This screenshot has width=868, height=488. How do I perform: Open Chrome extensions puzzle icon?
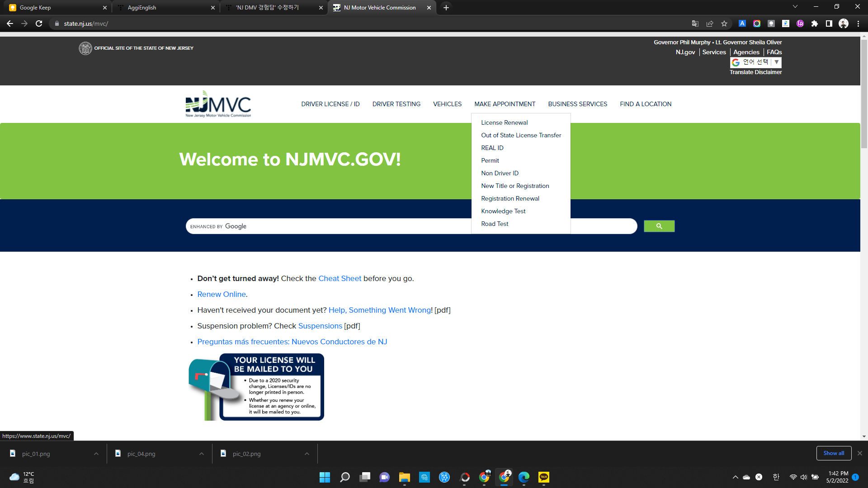815,23
